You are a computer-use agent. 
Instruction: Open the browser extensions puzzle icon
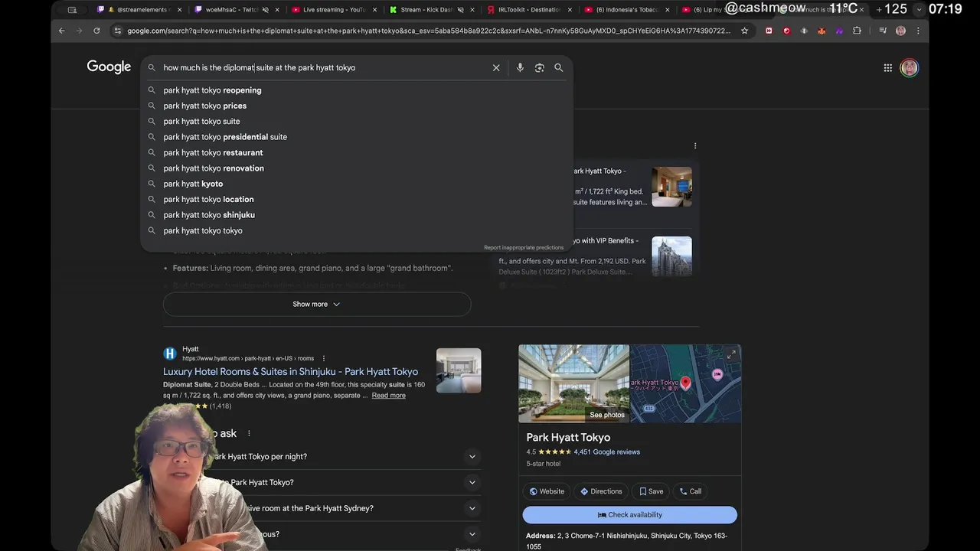pos(857,31)
